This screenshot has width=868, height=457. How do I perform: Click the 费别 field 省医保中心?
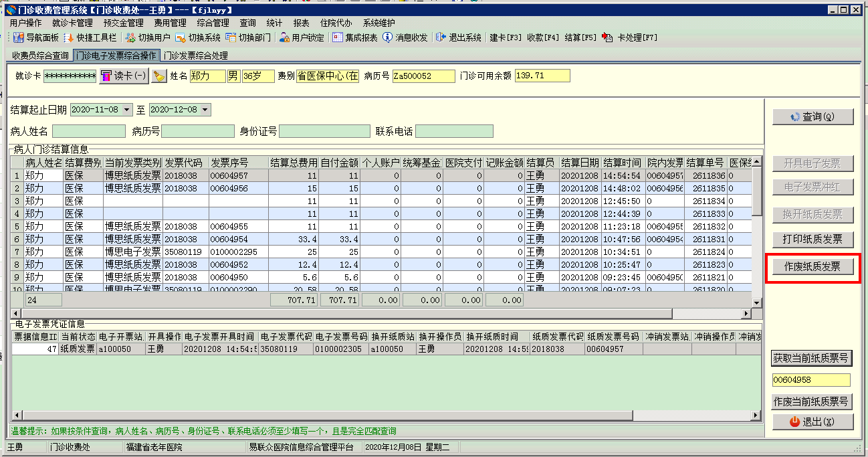click(x=328, y=76)
